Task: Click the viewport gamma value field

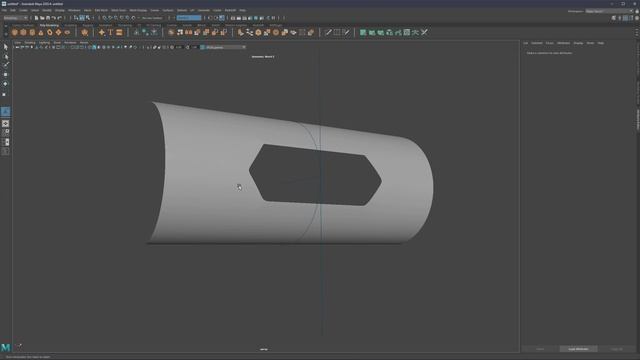Action: (x=195, y=47)
